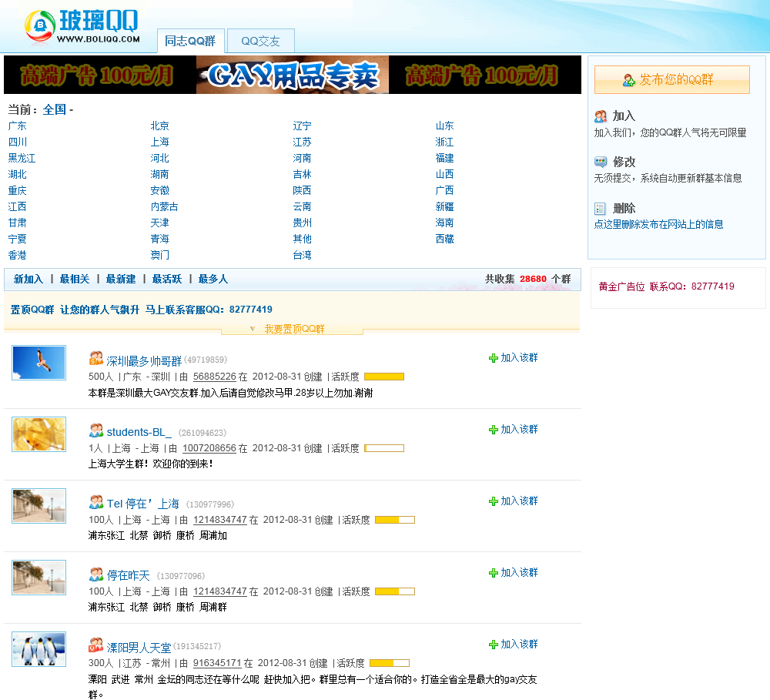Sort groups by 最多人
This screenshot has width=770, height=700.
coord(213,279)
